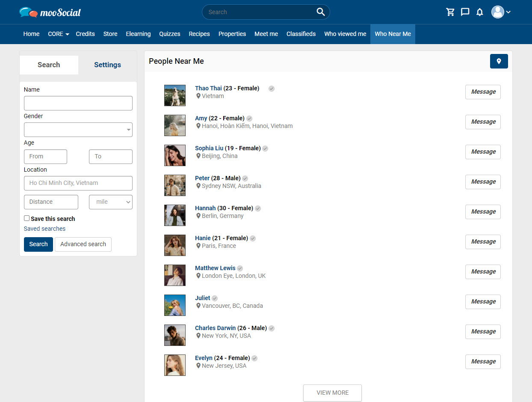This screenshot has width=532, height=402.
Task: Go to Quizzes
Action: point(170,34)
